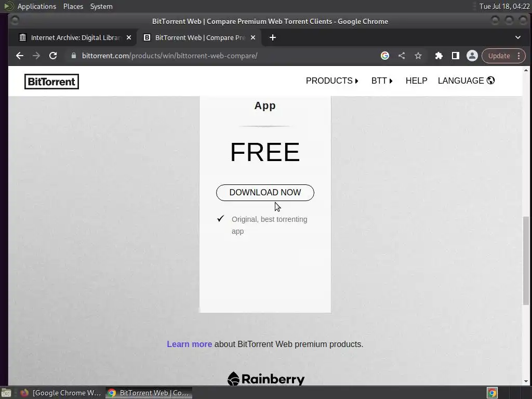532x399 pixels.
Task: Click the 'Original, best torrenting app' text
Action: [270, 225]
